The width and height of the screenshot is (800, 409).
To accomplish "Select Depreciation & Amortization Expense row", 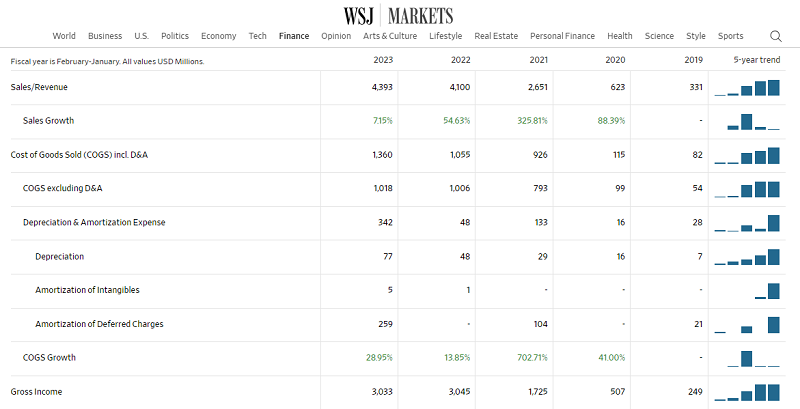I will point(94,222).
